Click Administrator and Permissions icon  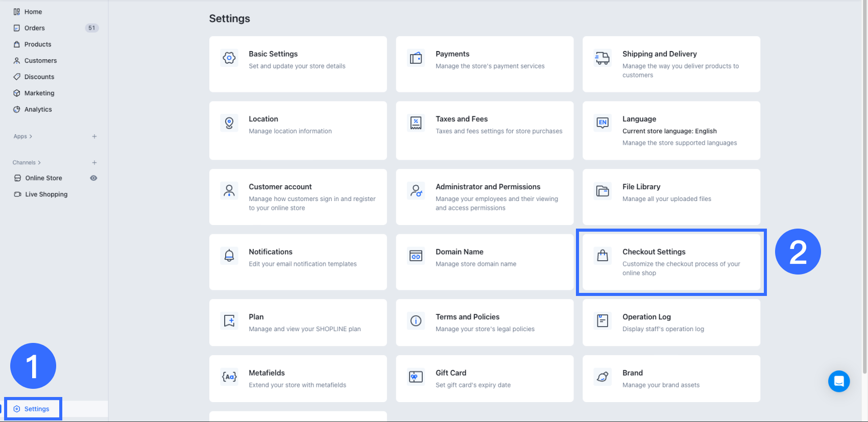416,191
